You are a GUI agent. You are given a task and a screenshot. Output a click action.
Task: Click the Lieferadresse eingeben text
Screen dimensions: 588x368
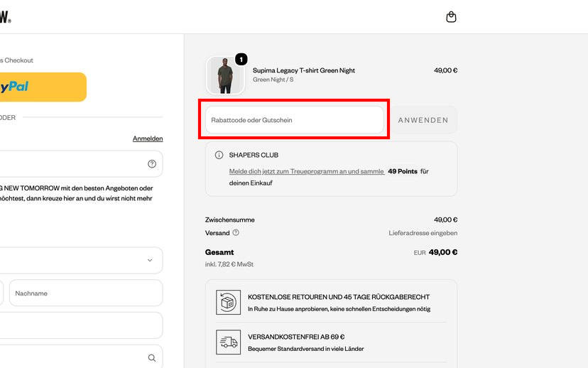tap(423, 233)
